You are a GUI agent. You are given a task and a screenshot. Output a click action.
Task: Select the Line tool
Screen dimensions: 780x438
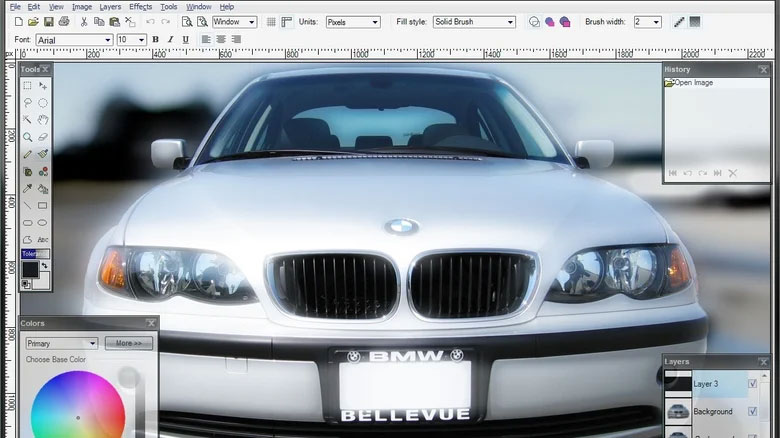coord(27,206)
